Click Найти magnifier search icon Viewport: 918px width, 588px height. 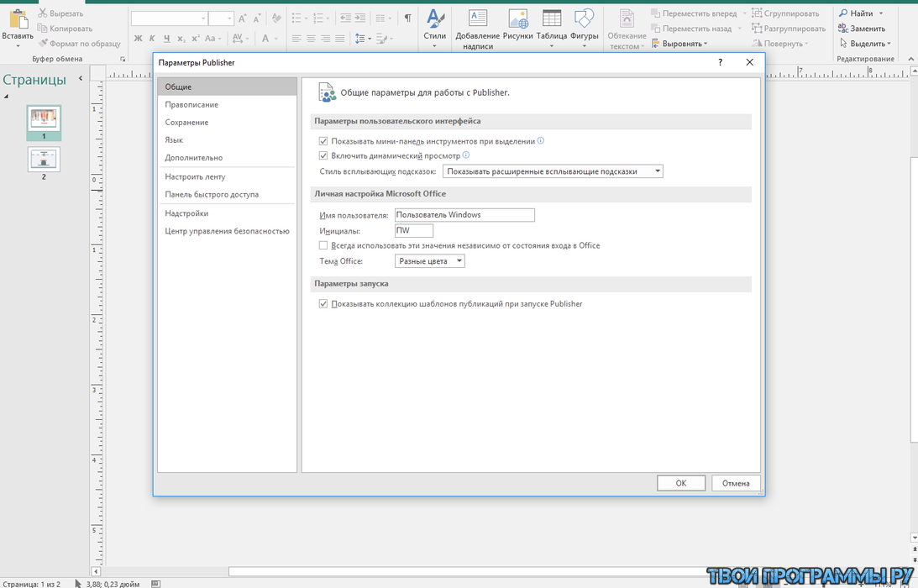point(843,13)
